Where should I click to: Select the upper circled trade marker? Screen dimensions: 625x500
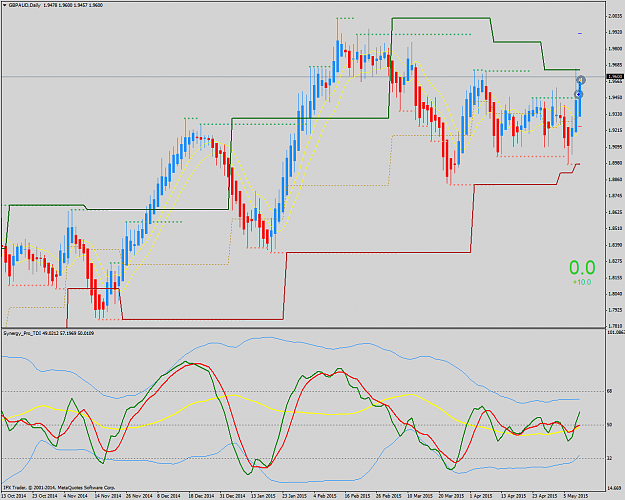[x=581, y=80]
